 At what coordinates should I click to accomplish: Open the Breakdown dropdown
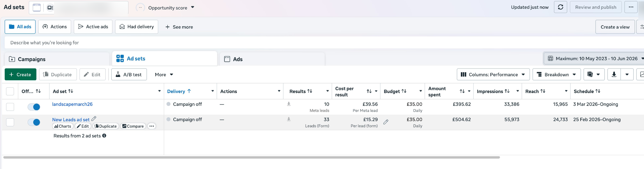click(x=556, y=75)
